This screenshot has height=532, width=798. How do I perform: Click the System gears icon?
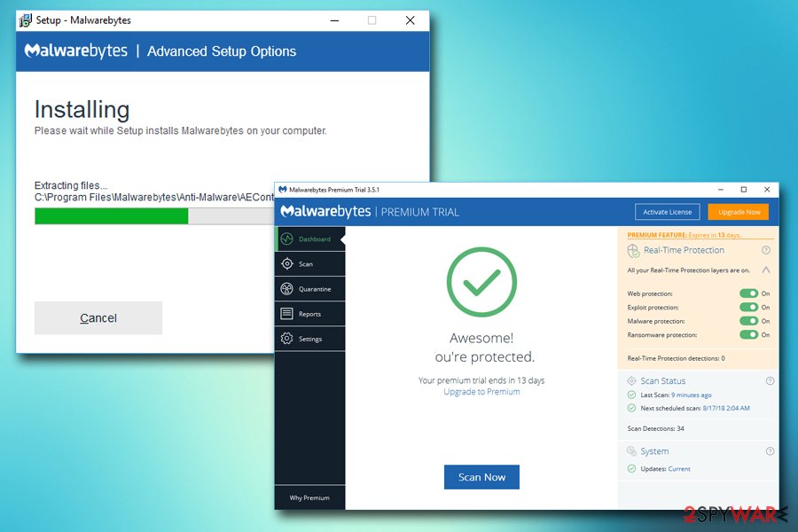click(x=631, y=451)
